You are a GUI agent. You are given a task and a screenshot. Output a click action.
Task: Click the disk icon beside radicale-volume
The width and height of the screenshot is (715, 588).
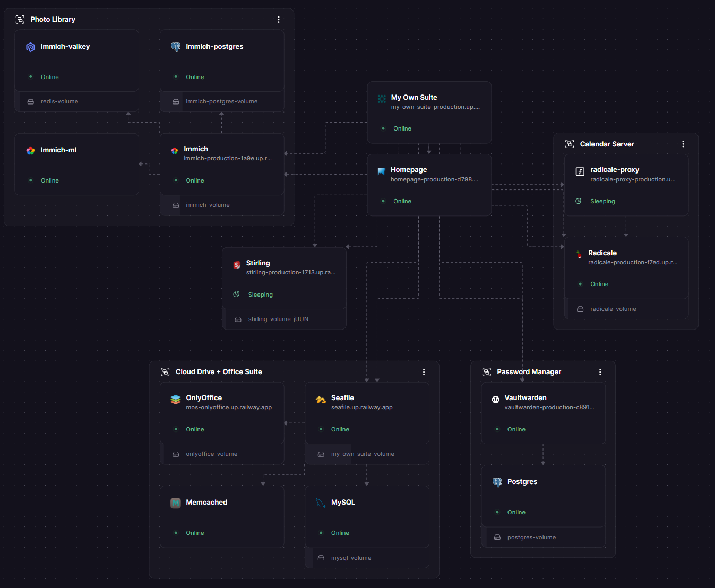click(x=580, y=309)
